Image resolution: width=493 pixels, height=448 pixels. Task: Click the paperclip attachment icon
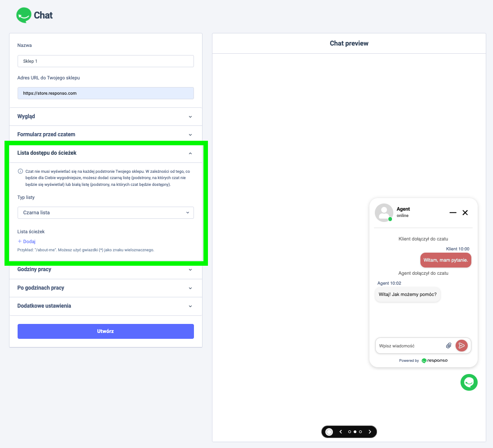coord(448,346)
